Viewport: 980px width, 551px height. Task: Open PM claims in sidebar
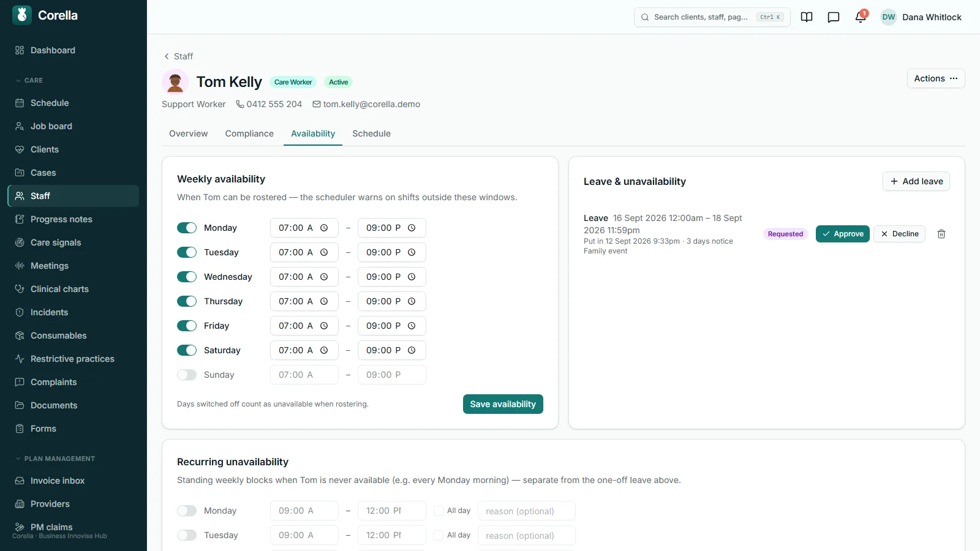point(73,527)
